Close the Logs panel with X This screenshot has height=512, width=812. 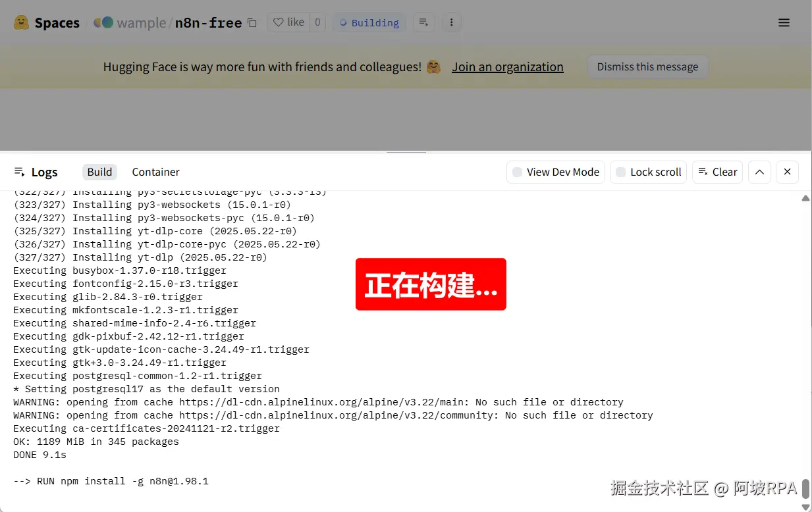pos(788,172)
